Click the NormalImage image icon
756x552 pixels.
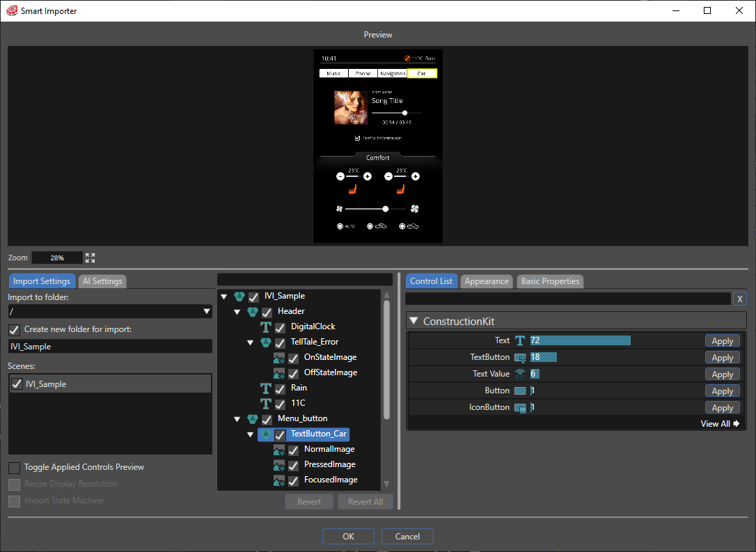(x=278, y=450)
